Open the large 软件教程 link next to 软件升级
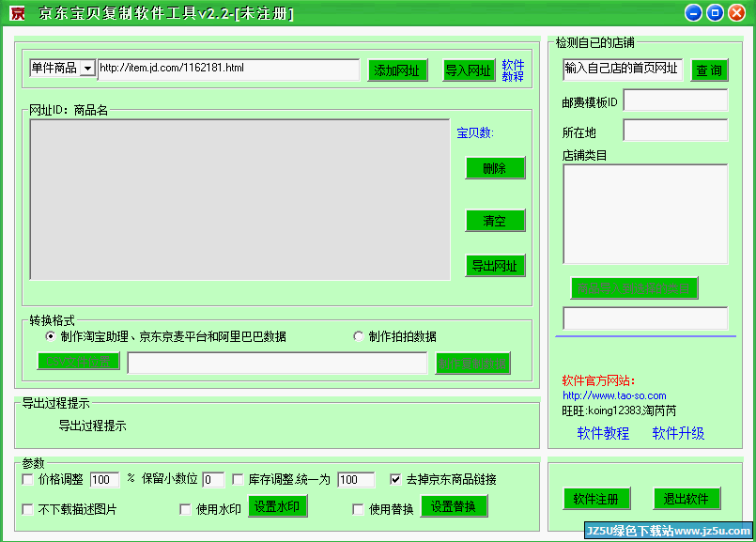The image size is (756, 542). point(603,433)
